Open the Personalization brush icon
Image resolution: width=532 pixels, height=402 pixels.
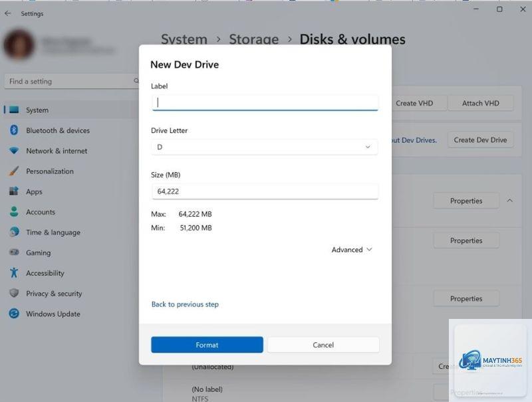pyautogui.click(x=14, y=171)
